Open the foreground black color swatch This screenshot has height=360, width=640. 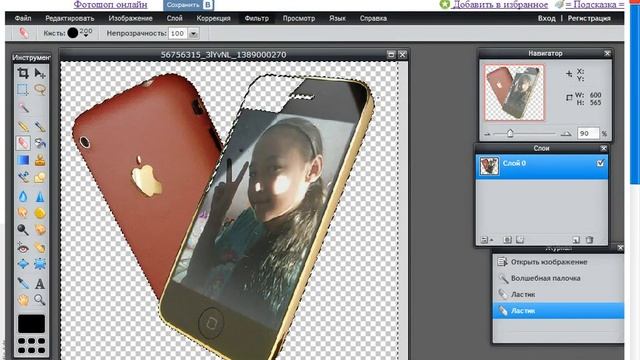point(31,324)
